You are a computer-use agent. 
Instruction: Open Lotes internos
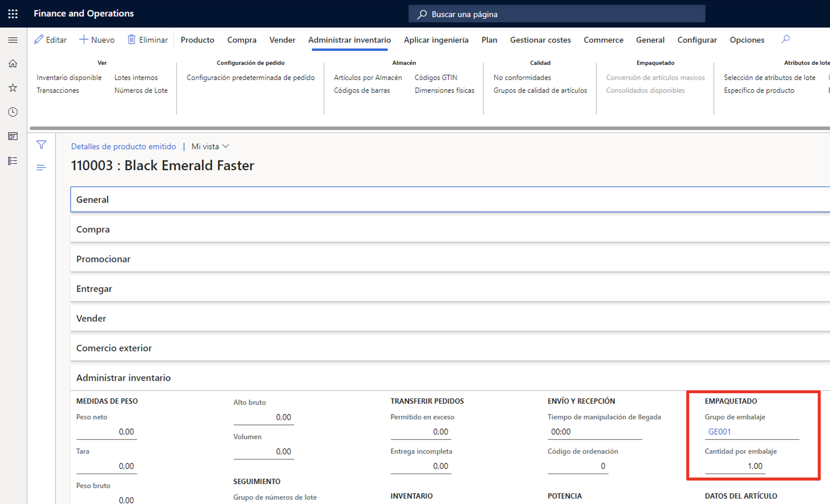pyautogui.click(x=136, y=77)
